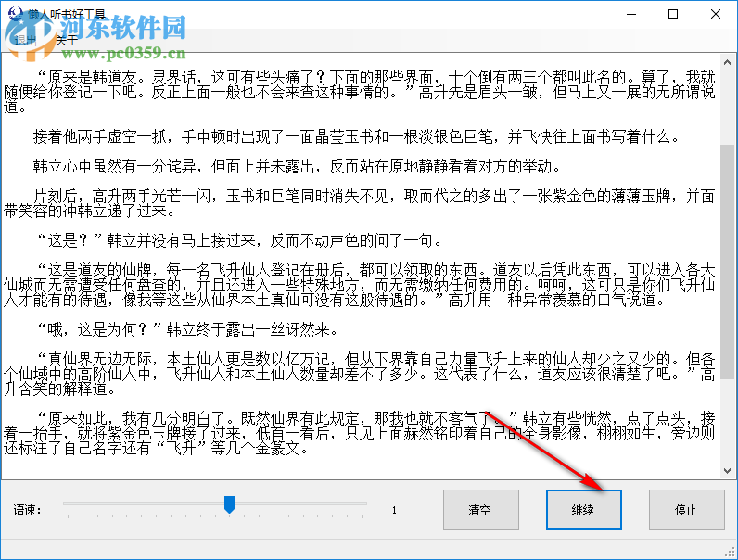Click paragraph starting “这是道友的仙牌
The image size is (738, 560).
pyautogui.click(x=360, y=286)
